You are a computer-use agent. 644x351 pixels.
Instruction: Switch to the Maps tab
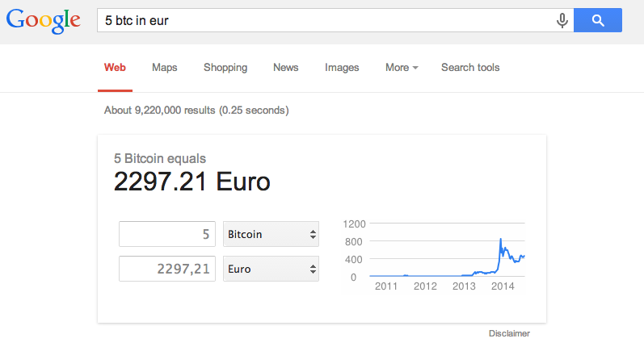coord(164,68)
